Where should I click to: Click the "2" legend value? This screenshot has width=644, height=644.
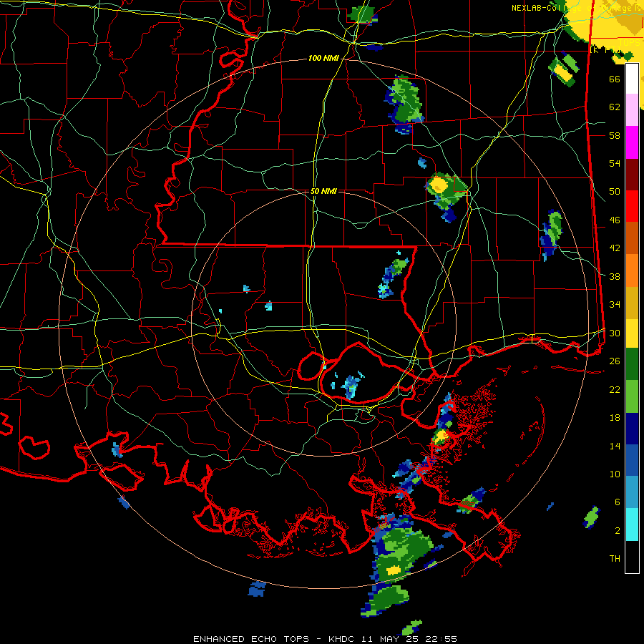[x=618, y=531]
